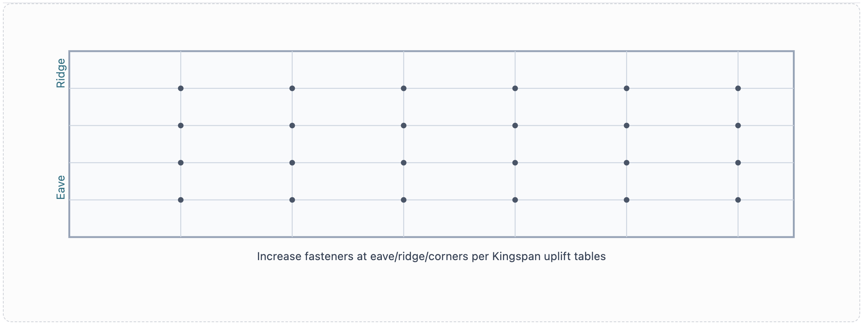Click bottom-row fastener dot in second column
The width and height of the screenshot is (868, 323).
pos(292,200)
